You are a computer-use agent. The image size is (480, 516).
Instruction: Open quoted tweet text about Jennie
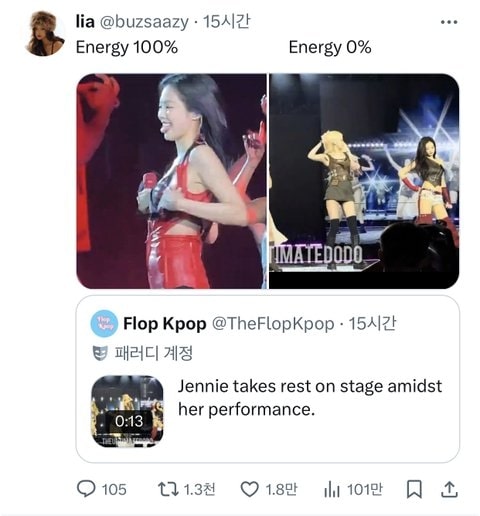click(x=310, y=398)
